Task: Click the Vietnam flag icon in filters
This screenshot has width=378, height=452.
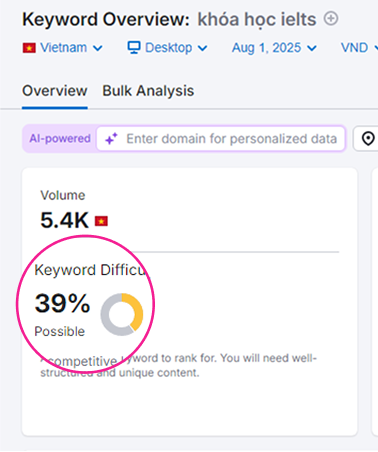Action: tap(29, 48)
